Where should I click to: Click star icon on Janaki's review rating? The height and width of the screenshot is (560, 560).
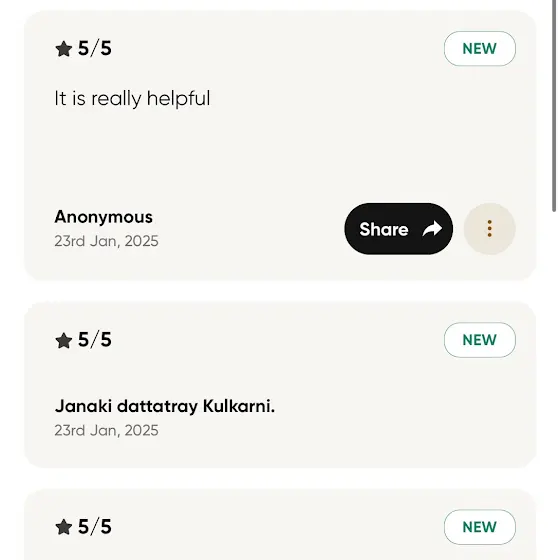pos(64,340)
